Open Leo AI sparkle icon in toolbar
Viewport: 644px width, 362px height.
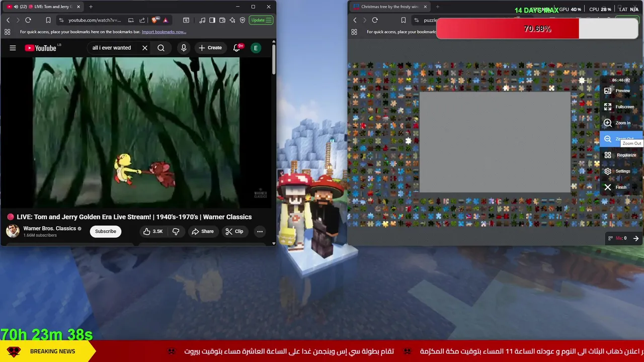pos(232,20)
